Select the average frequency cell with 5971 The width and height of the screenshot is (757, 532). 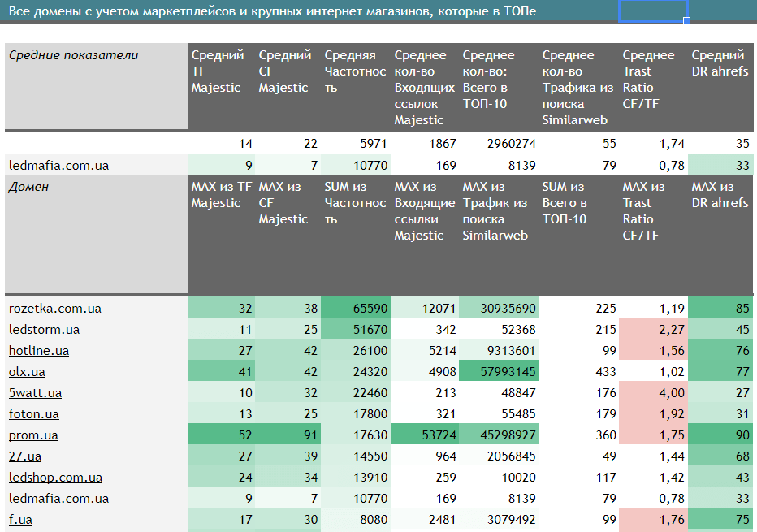pyautogui.click(x=356, y=144)
